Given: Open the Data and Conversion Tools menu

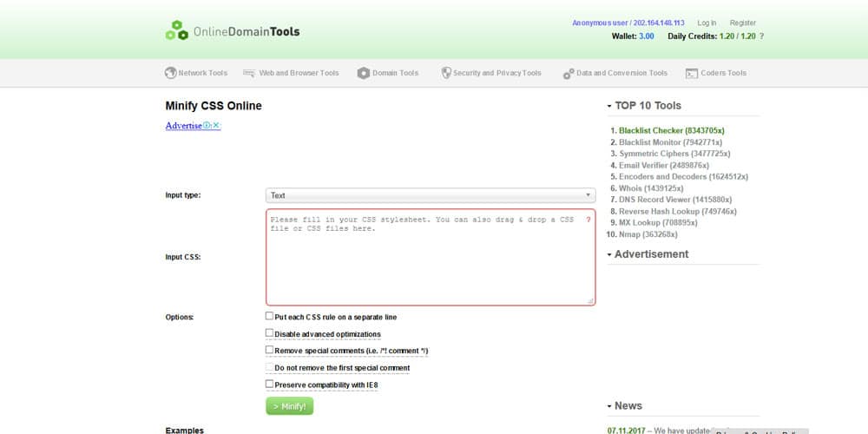Looking at the screenshot, I should [621, 73].
